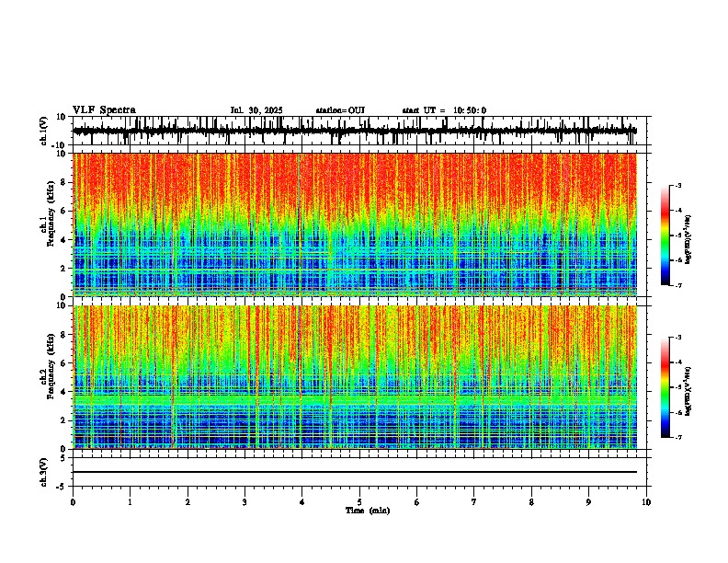Click the "-7" tick on ch.2 color bar
Viewport: 728px width, 563px height.
point(677,438)
